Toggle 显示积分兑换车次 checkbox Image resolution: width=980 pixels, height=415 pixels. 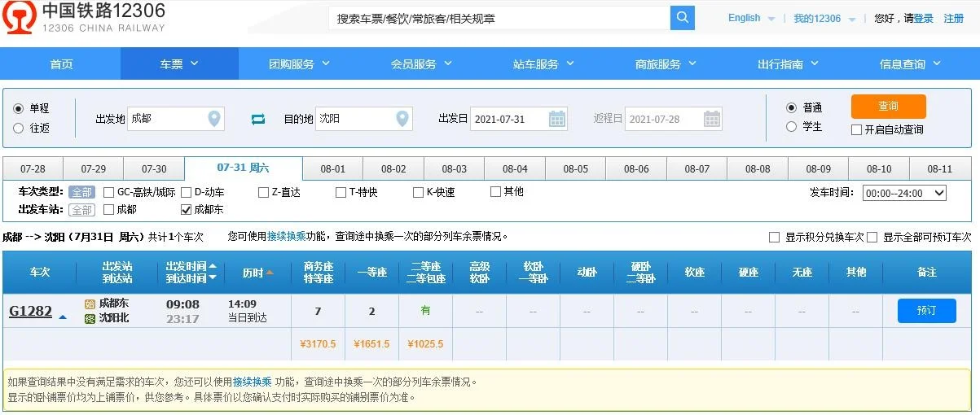point(775,238)
